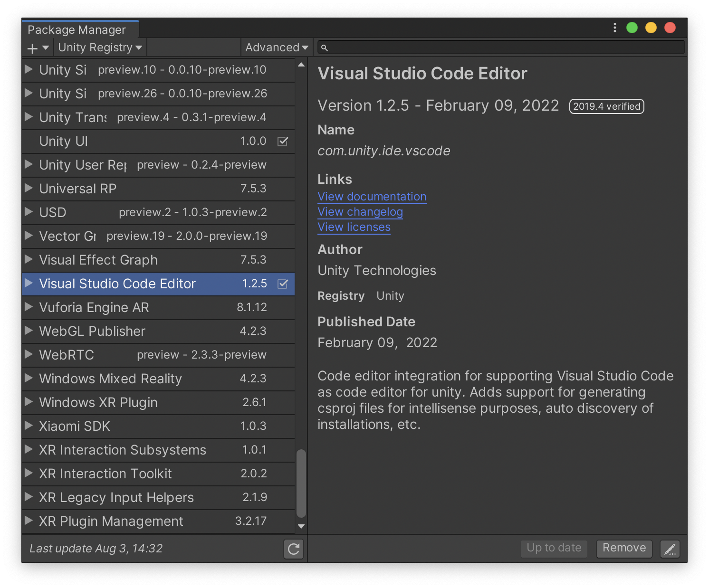Select the XR Interaction Toolkit package
The image size is (709, 588).
click(x=158, y=474)
